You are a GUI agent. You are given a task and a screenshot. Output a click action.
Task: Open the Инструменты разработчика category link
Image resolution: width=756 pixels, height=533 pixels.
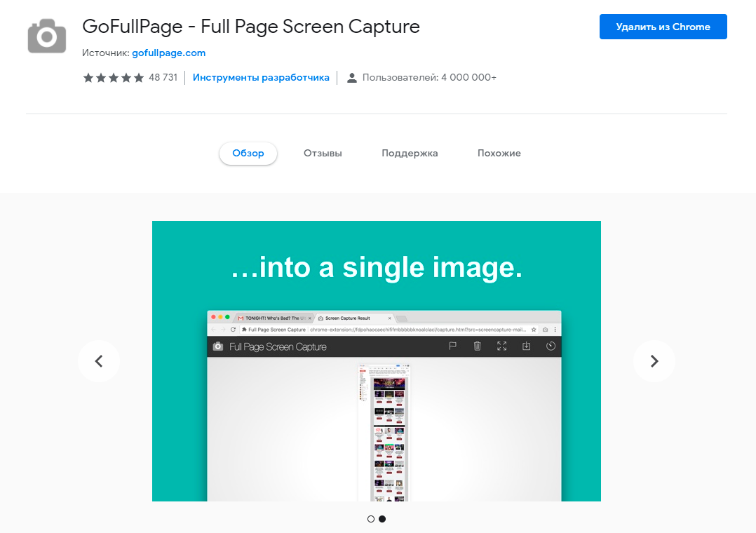click(261, 77)
